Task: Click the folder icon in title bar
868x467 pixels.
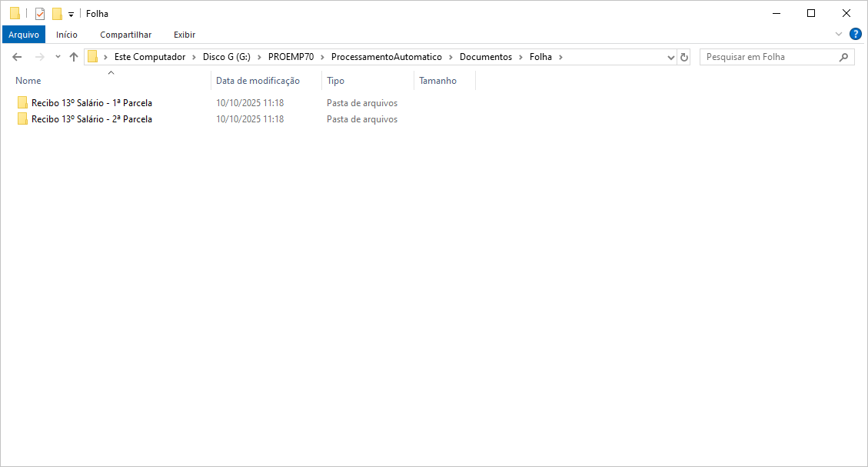Action: 15,13
